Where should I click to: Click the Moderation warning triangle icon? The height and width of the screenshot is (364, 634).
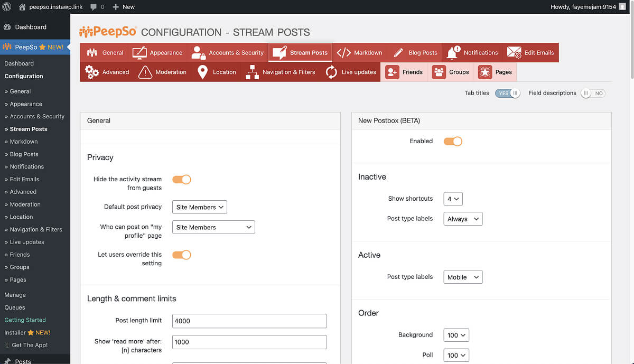pos(145,72)
